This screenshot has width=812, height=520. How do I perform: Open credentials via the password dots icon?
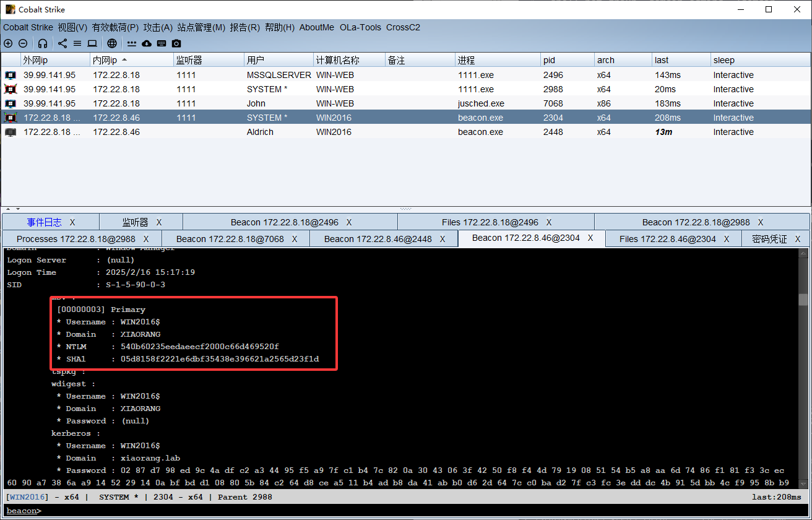[132, 43]
